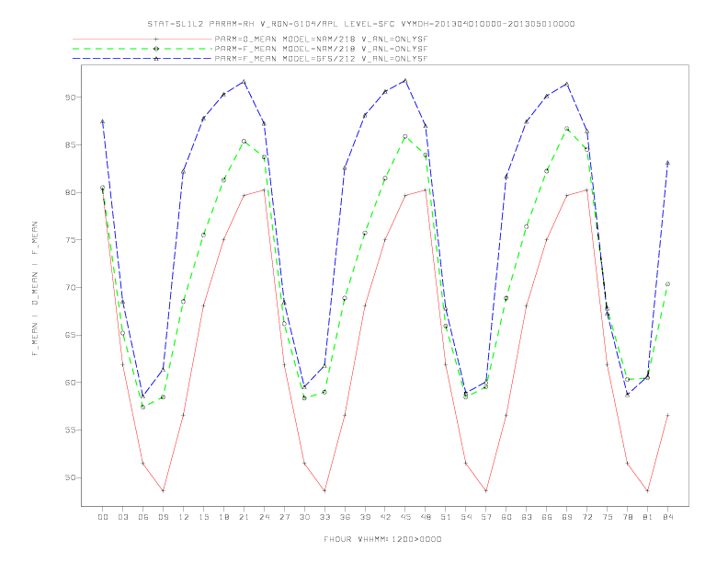728x563 pixels.
Task: Click the x-axis tick label 03
Action: point(122,517)
